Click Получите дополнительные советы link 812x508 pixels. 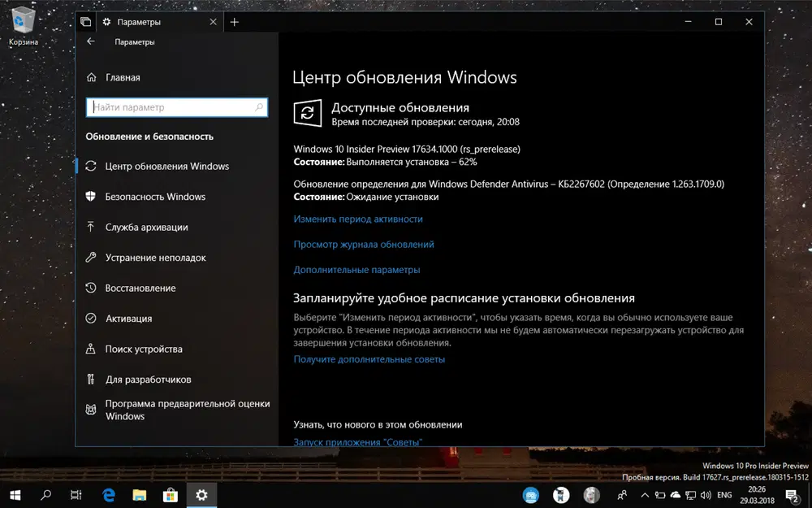[369, 359]
